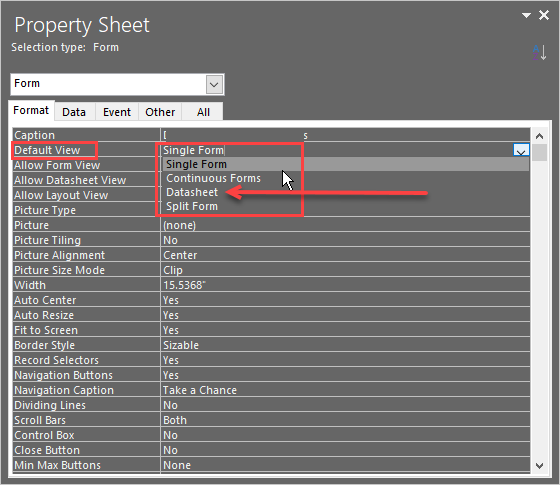
Task: Click the Picture value (none)
Action: pyautogui.click(x=345, y=225)
